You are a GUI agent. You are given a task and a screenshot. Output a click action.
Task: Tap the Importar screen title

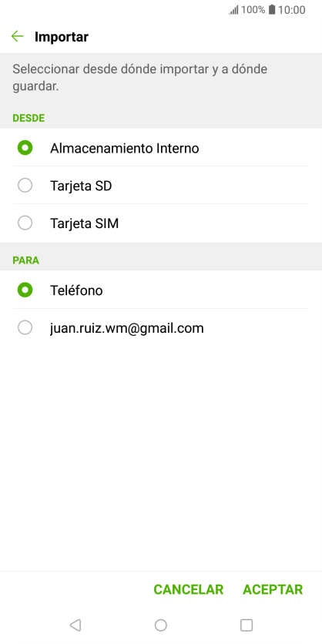(62, 37)
